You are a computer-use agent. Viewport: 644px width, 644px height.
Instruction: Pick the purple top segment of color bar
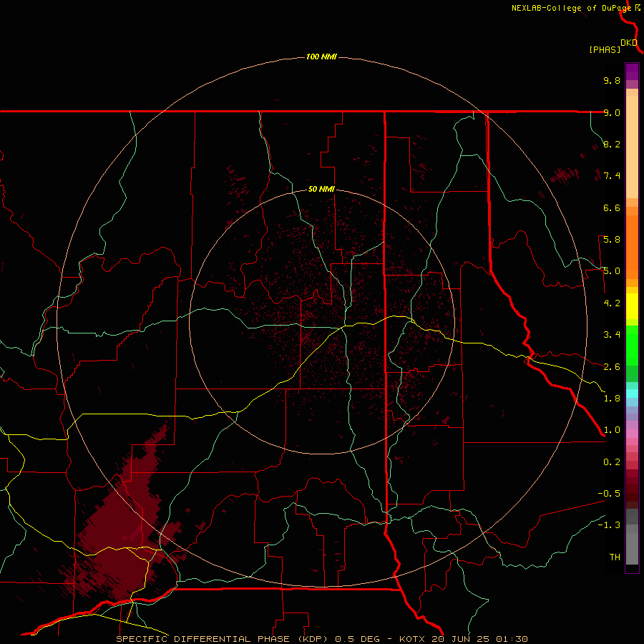[632, 72]
